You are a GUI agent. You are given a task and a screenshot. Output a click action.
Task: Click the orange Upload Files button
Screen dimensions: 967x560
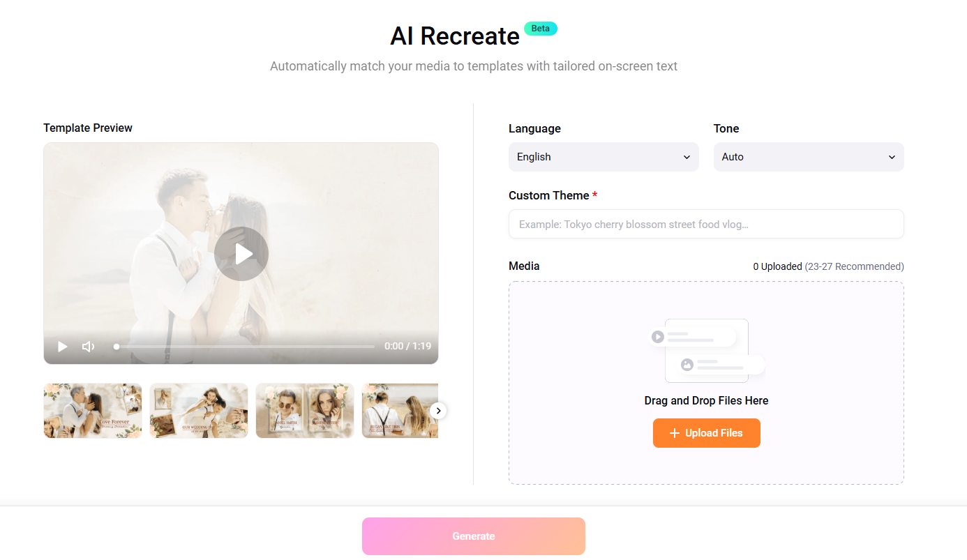click(706, 433)
